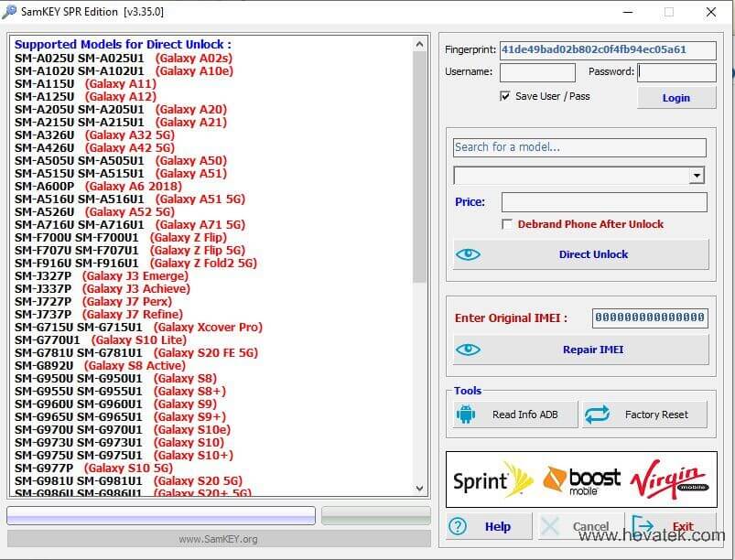Click the Price field
The width and height of the screenshot is (735, 560).
(604, 202)
